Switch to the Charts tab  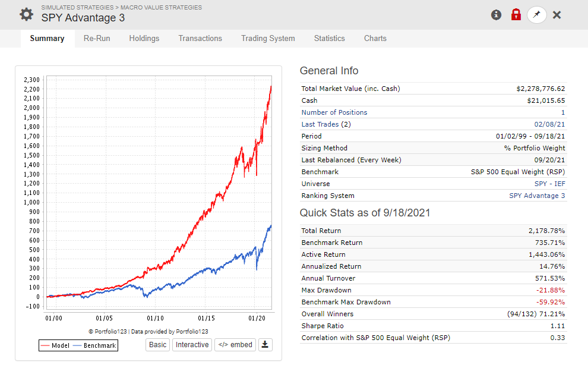(x=375, y=38)
